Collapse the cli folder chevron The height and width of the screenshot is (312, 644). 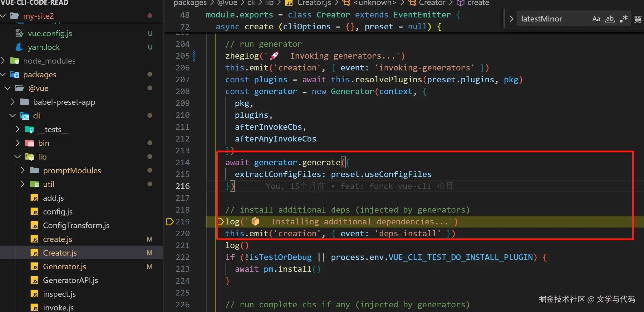pyautogui.click(x=13, y=115)
